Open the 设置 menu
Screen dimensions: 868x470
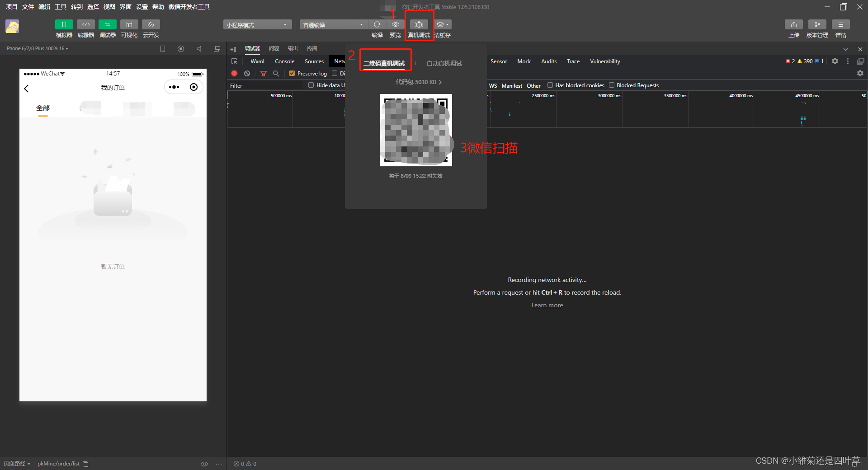click(x=142, y=7)
